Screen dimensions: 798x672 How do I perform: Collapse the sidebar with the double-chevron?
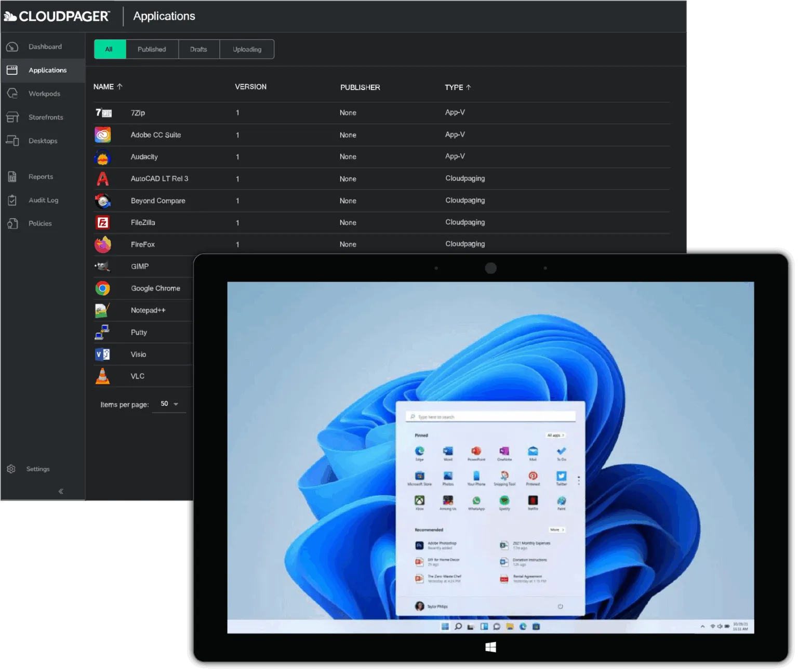[61, 491]
